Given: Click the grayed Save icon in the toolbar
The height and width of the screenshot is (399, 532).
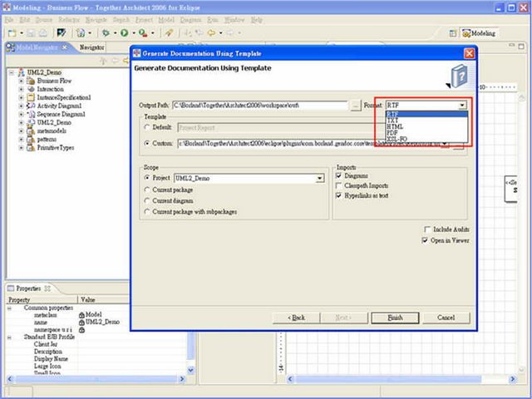Looking at the screenshot, I should [x=31, y=33].
